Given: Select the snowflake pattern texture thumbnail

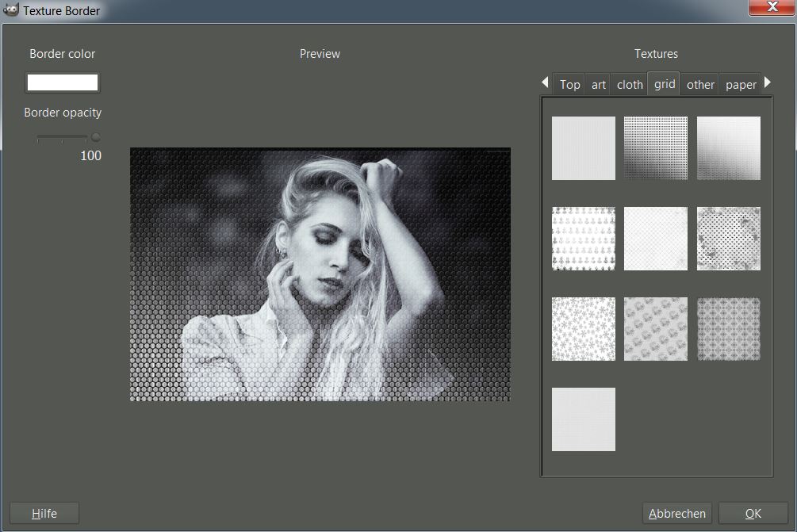Looking at the screenshot, I should 583,329.
